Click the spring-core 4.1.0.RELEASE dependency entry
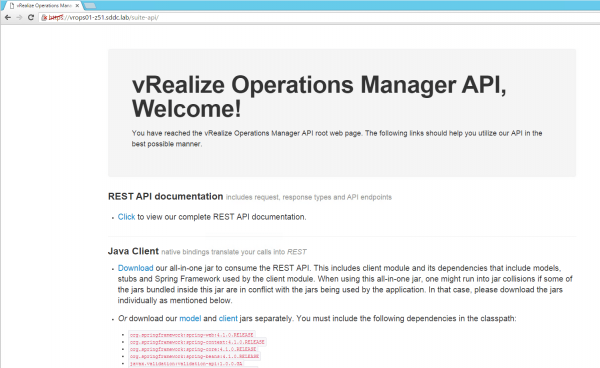Screen dimensions: 600x368 pyautogui.click(x=193, y=349)
